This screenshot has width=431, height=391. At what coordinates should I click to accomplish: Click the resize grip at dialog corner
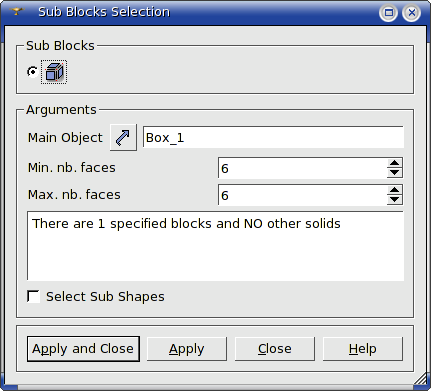pyautogui.click(x=420, y=380)
